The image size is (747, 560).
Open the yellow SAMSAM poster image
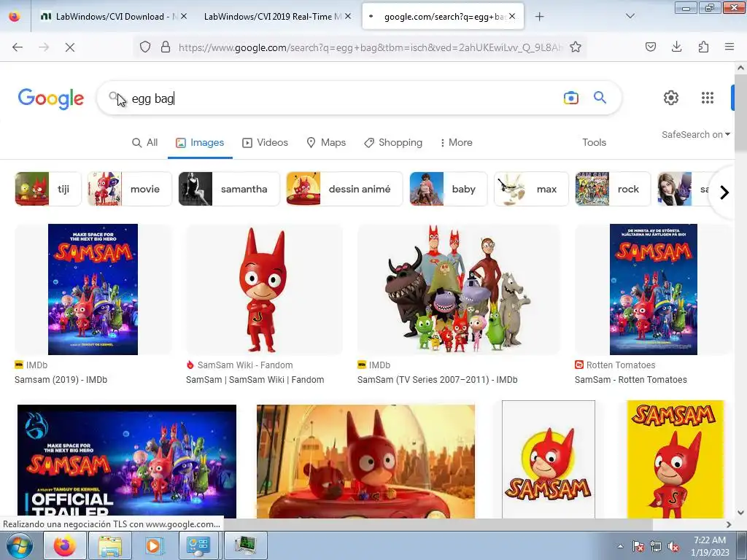(676, 459)
